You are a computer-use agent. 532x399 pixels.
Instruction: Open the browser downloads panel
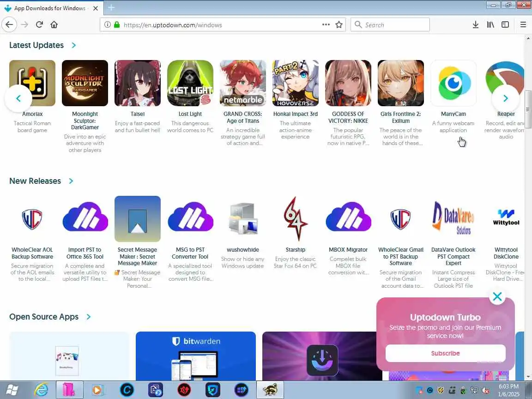475,24
